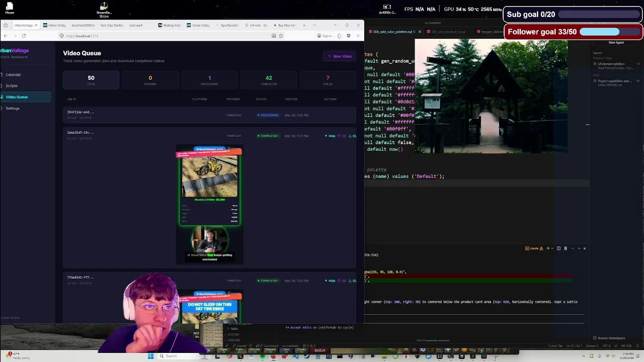Hide the preview for job 2b6635d7
Image resolution: width=644 pixels, height=362 pixels.
pos(330,136)
